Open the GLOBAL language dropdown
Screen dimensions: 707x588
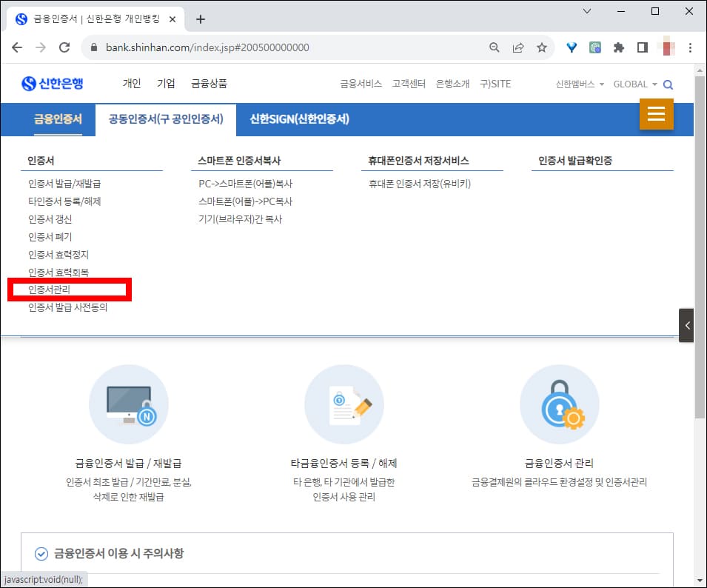(x=634, y=84)
